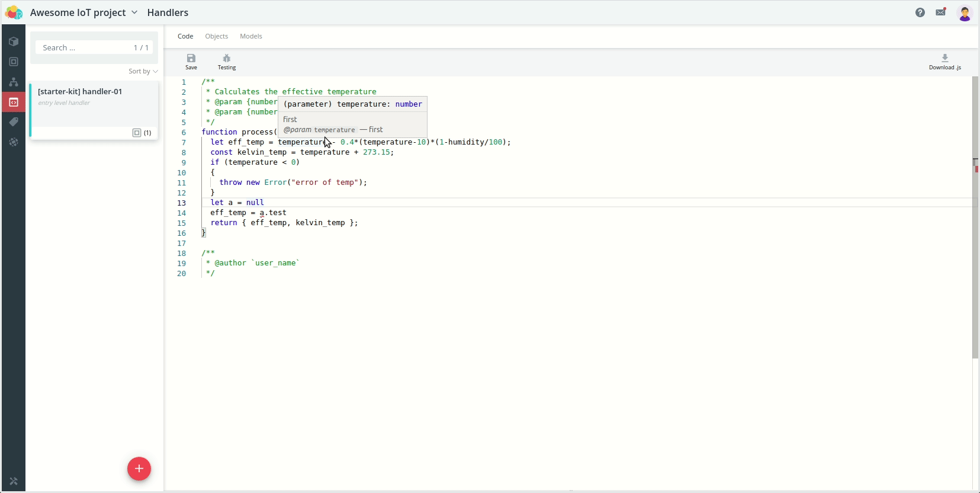This screenshot has width=980, height=493.
Task: Open the hierarchy tree sidebar icon
Action: coord(14,82)
